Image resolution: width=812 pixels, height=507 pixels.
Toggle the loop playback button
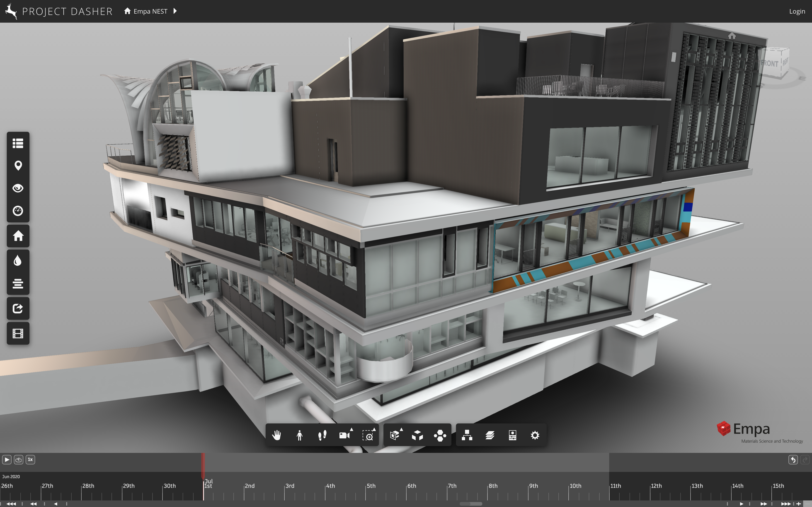click(x=18, y=459)
